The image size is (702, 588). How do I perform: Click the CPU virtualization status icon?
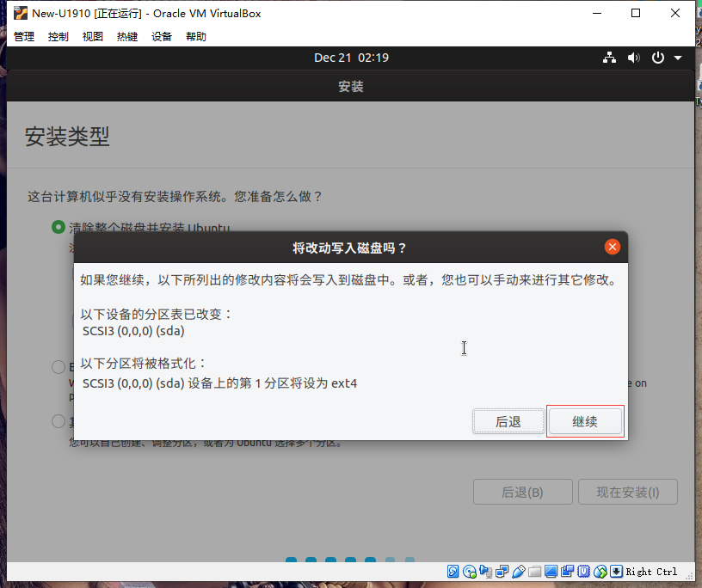pyautogui.click(x=584, y=572)
